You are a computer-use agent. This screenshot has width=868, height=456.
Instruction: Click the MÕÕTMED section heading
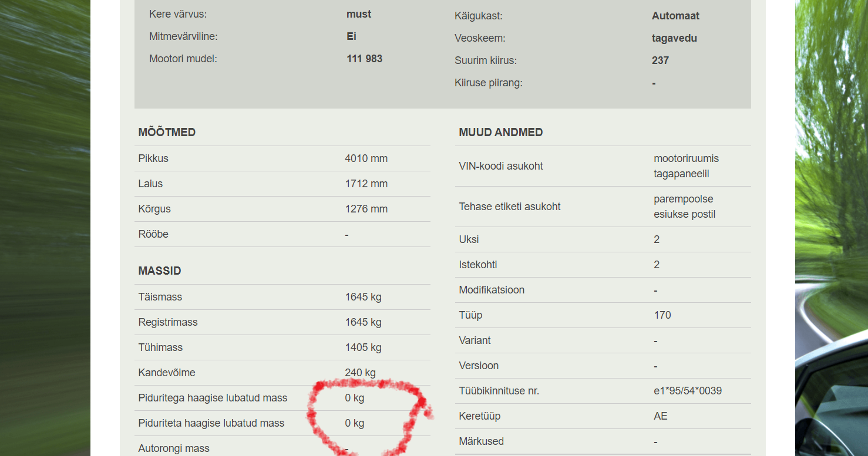coord(167,132)
